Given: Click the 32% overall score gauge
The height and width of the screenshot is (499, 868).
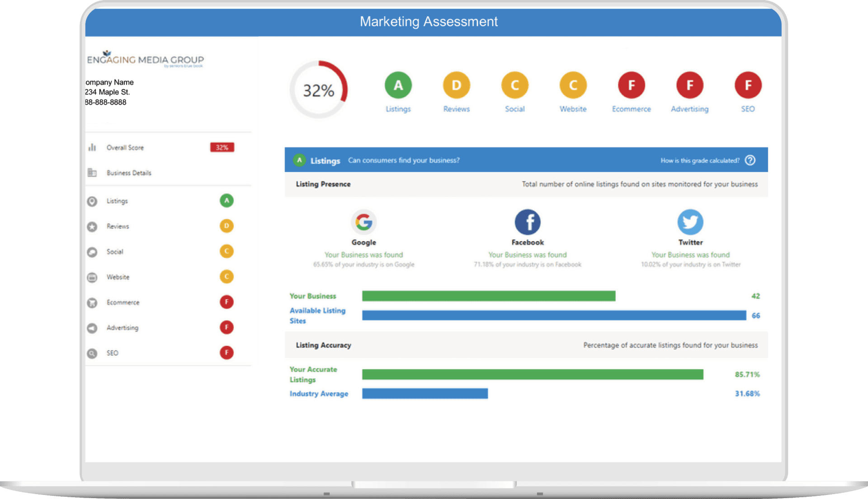Looking at the screenshot, I should pos(319,90).
